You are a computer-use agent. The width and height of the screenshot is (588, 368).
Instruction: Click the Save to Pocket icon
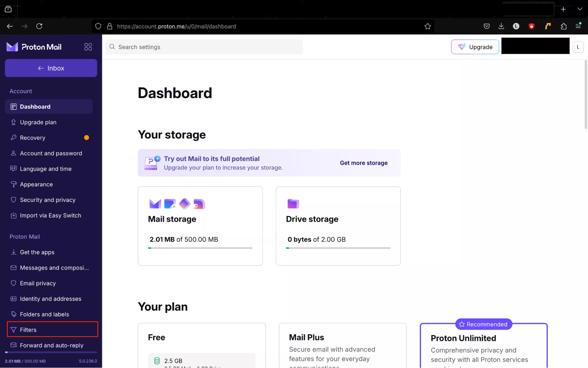[487, 26]
